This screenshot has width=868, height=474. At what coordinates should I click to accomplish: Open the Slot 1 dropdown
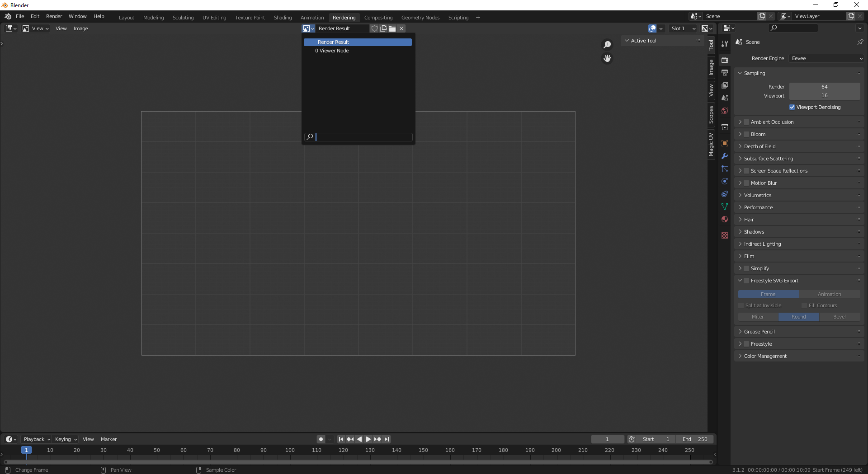point(683,28)
